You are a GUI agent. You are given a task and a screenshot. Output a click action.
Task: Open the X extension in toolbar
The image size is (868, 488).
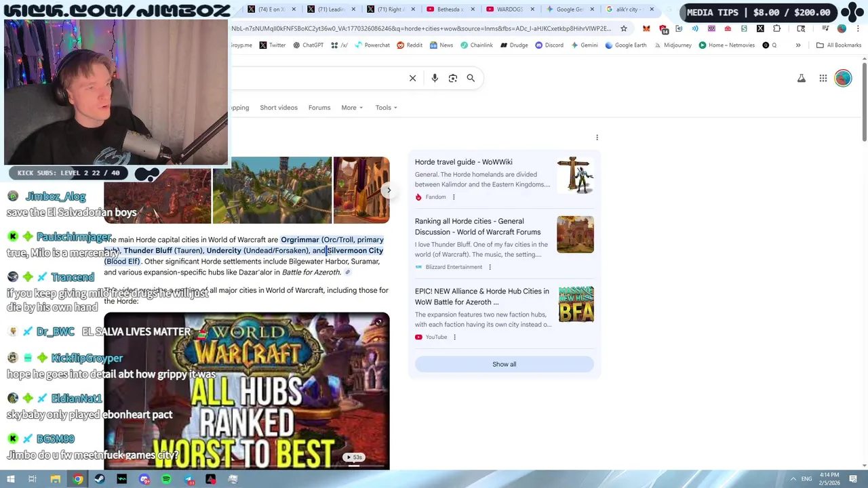click(x=760, y=28)
